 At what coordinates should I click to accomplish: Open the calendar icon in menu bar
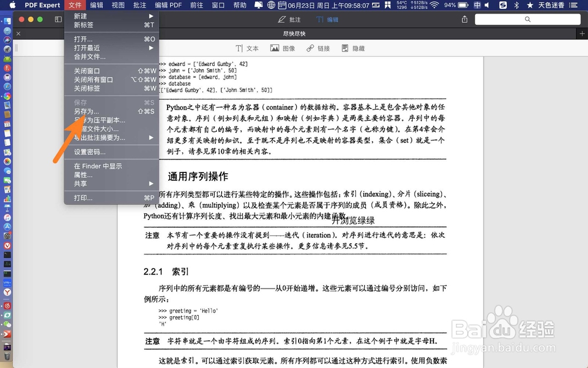pos(282,5)
